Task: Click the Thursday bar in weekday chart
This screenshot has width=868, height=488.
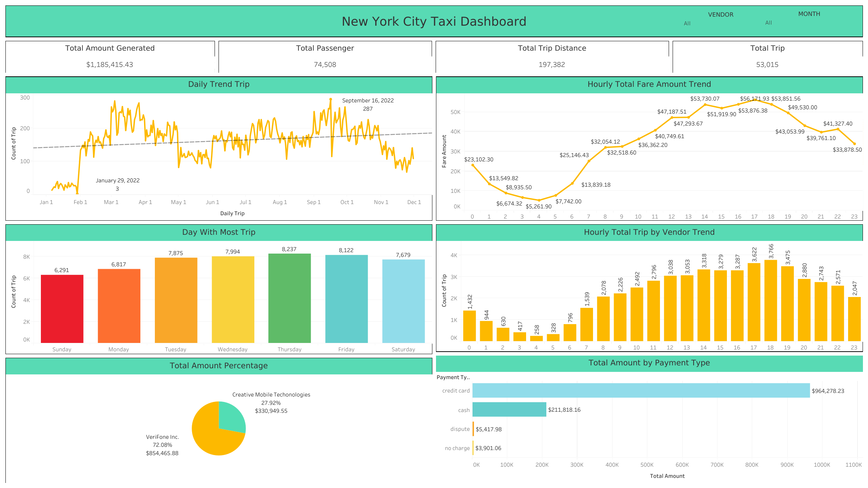Action: coord(289,298)
